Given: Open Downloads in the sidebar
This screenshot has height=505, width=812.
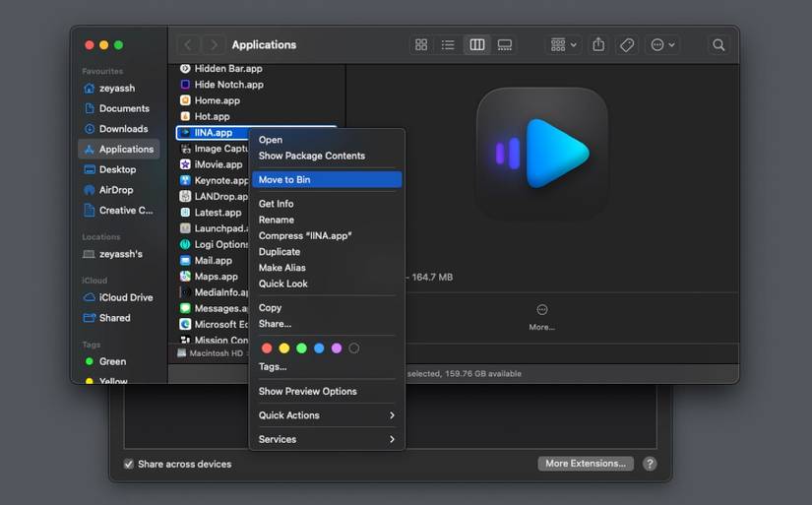Looking at the screenshot, I should click(x=118, y=128).
